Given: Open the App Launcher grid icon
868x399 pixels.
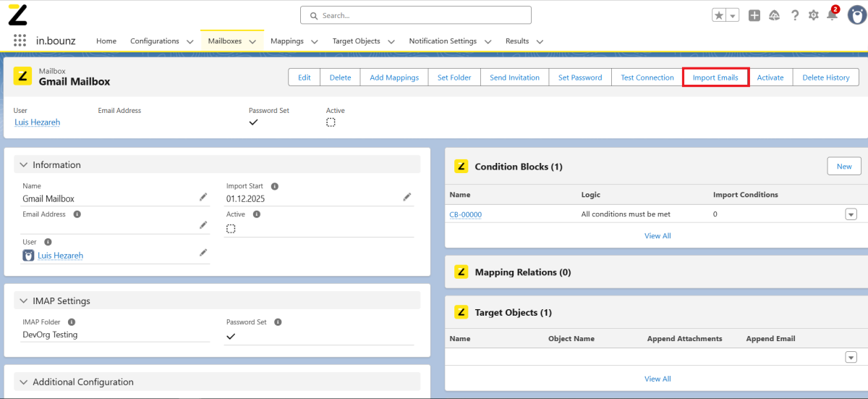Looking at the screenshot, I should (20, 41).
